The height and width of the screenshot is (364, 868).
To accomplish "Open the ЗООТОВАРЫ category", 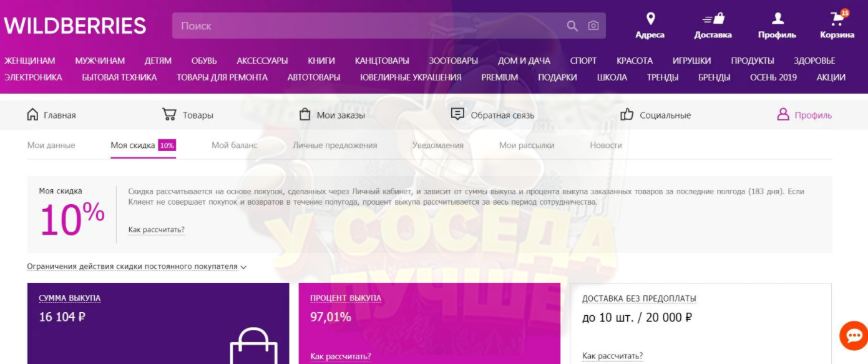I will 454,61.
